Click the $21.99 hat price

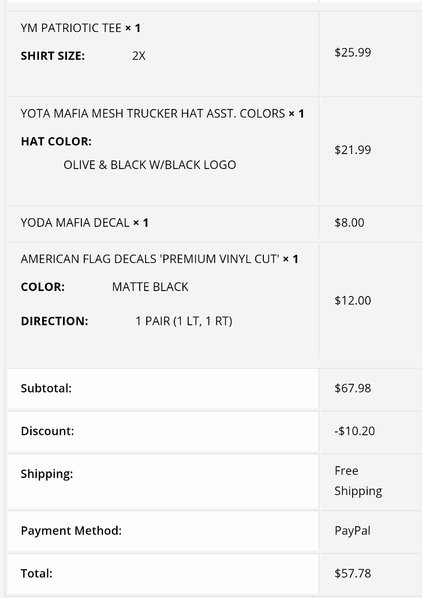353,150
